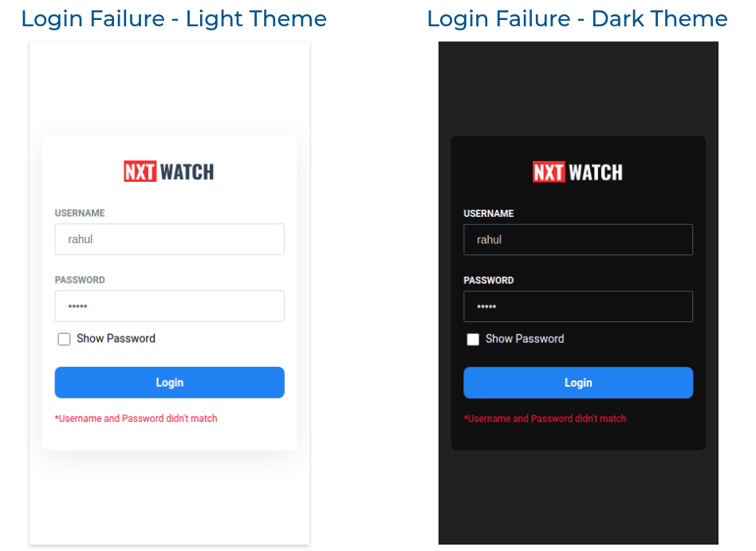This screenshot has width=756, height=551.
Task: Click the red error message in light theme
Action: click(136, 419)
